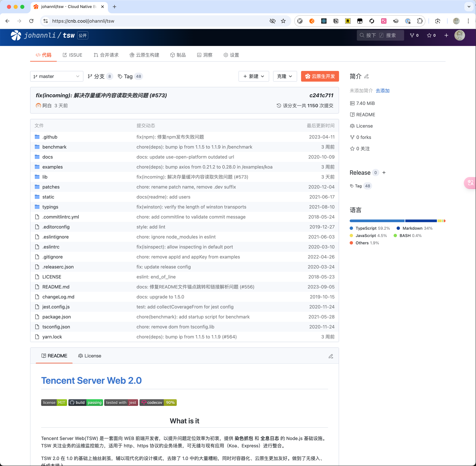Screen dimensions: 476x466
Task: Open the 分支 8 branches link
Action: point(100,76)
